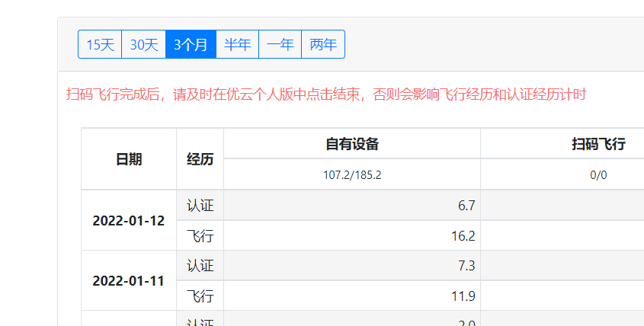The width and height of the screenshot is (644, 326).
Task: Click the 自有设备 column header
Action: [352, 144]
